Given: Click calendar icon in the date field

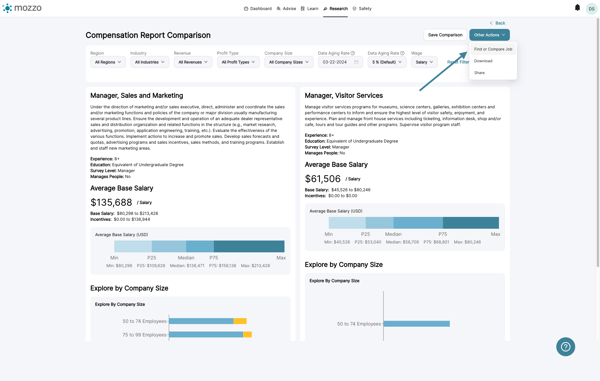Looking at the screenshot, I should 356,62.
